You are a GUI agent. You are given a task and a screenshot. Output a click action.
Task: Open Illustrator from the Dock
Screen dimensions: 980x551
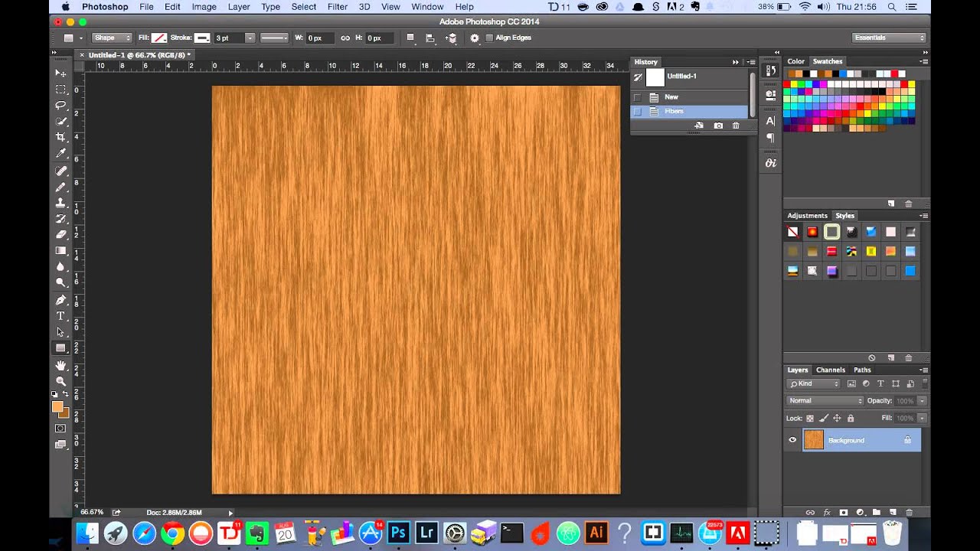[x=595, y=533]
